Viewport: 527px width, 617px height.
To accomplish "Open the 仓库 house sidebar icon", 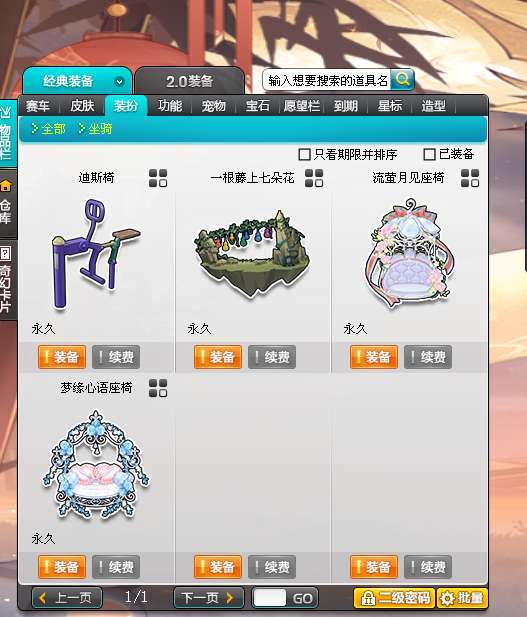I will click(6, 186).
